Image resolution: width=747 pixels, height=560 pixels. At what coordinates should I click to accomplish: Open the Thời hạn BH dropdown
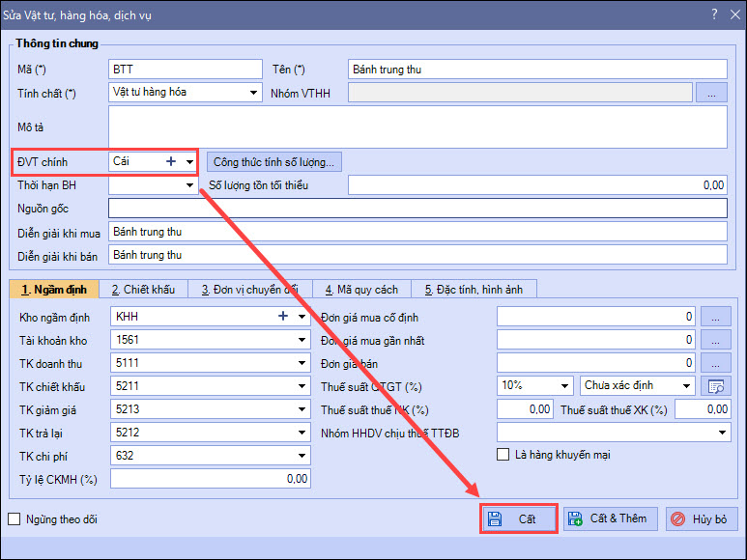pos(189,185)
